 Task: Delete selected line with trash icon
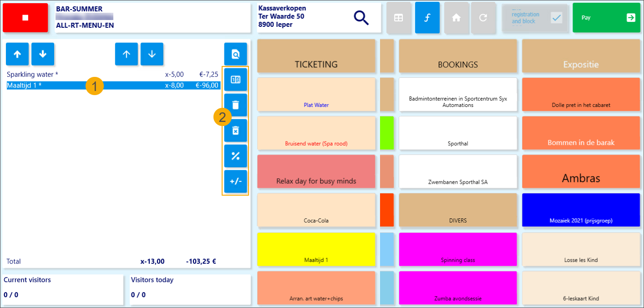[x=235, y=105]
